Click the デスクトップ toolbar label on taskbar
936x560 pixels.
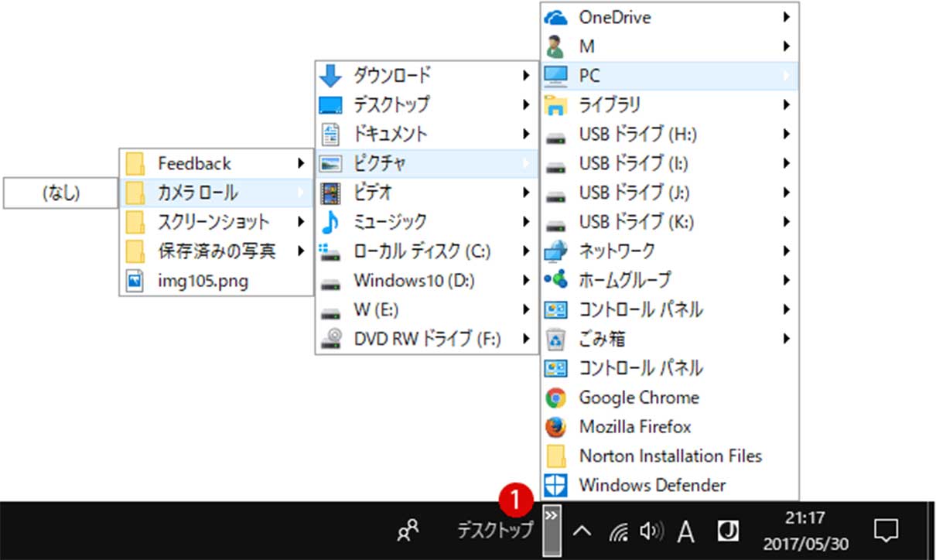point(495,531)
